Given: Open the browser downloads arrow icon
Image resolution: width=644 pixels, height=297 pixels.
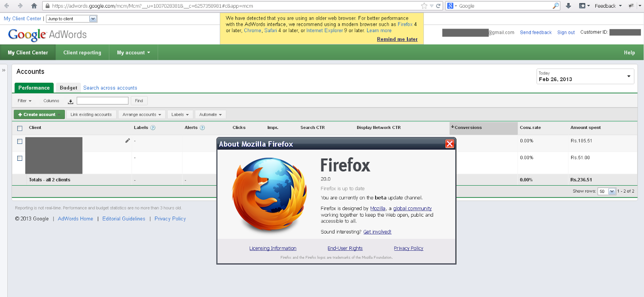Looking at the screenshot, I should 568,6.
